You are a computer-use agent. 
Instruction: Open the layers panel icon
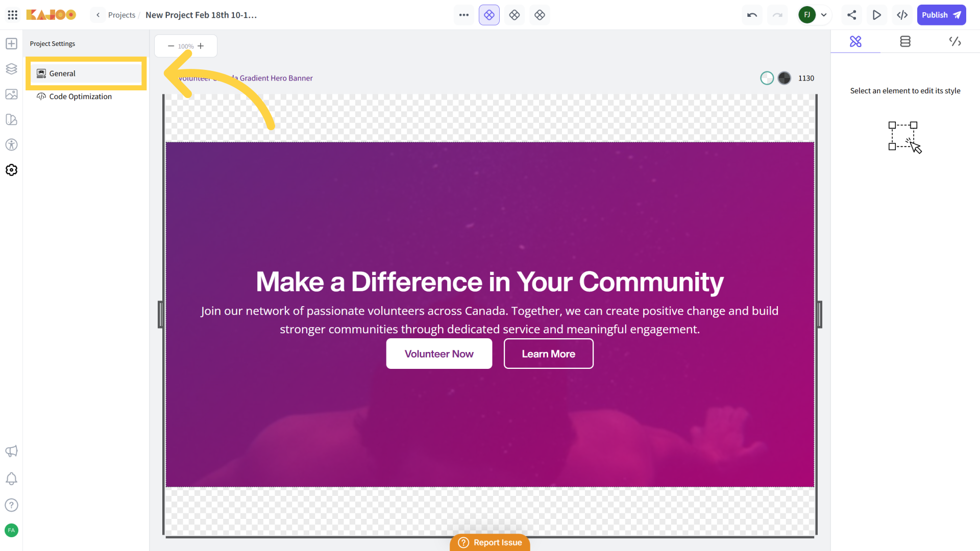(x=11, y=69)
